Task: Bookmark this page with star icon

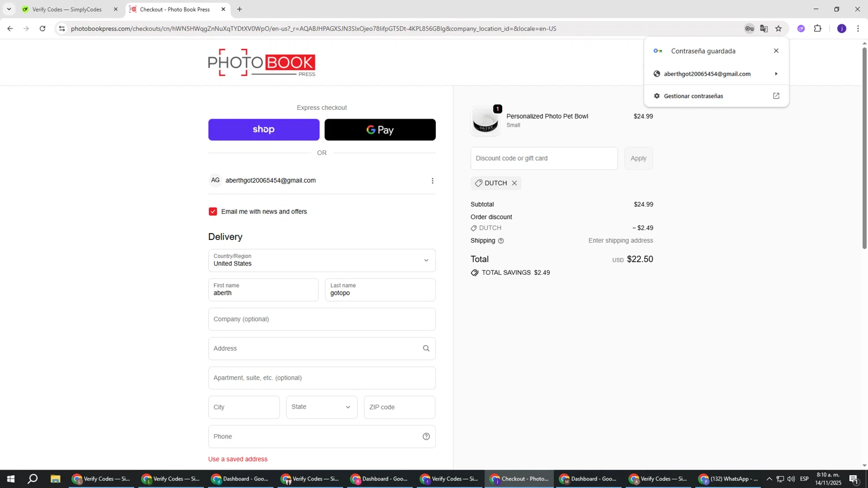Action: coord(778,28)
